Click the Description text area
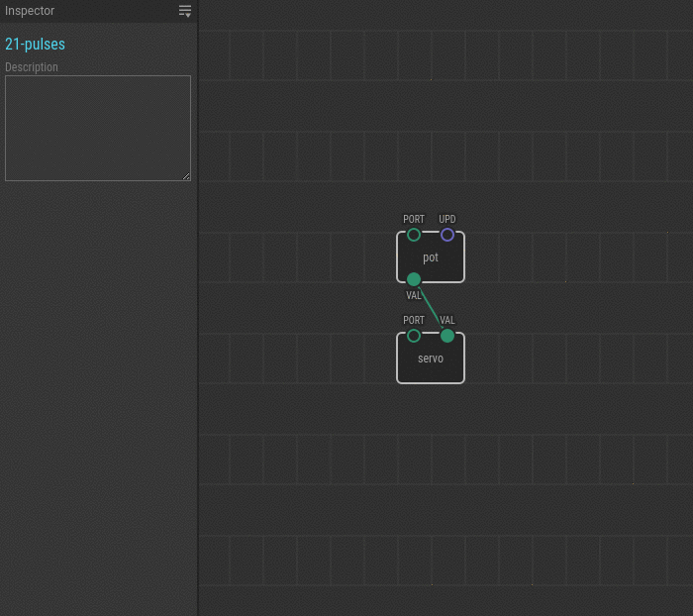Image resolution: width=693 pixels, height=616 pixels. [x=98, y=128]
